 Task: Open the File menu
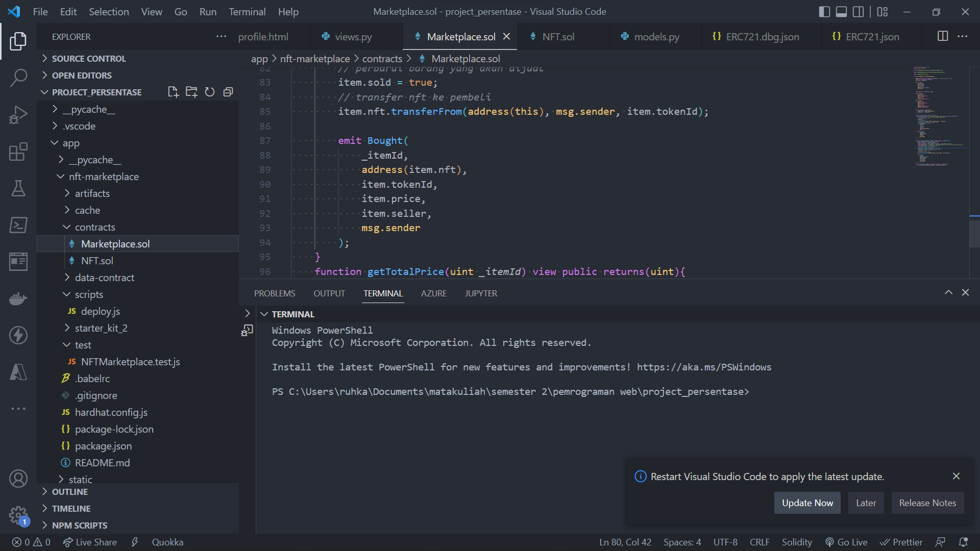(40, 12)
